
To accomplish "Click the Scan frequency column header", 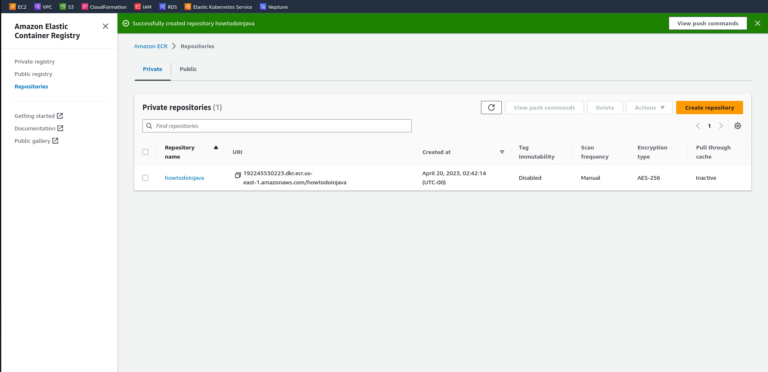I will [595, 152].
